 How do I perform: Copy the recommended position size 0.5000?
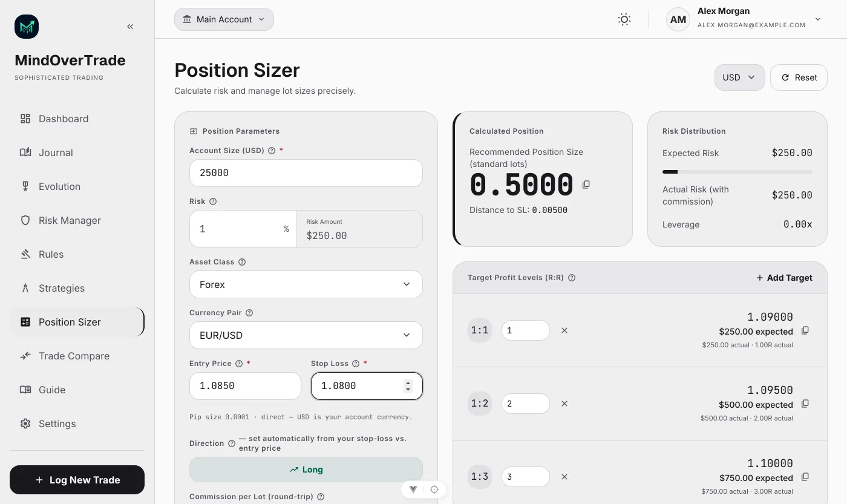point(586,185)
